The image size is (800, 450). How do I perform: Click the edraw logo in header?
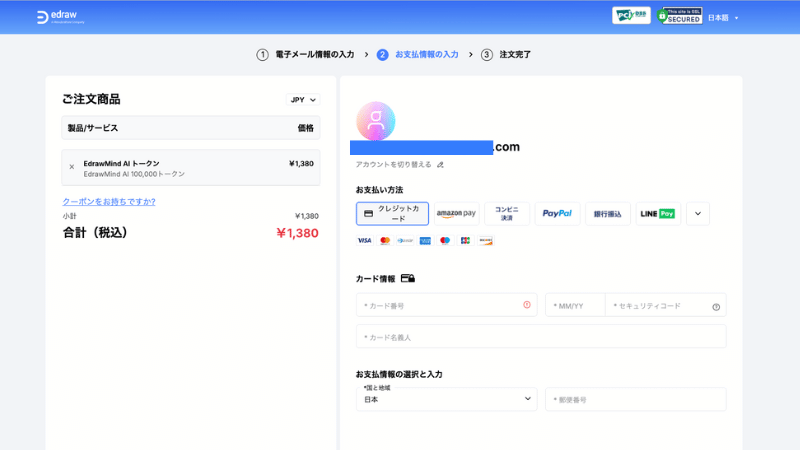60,17
